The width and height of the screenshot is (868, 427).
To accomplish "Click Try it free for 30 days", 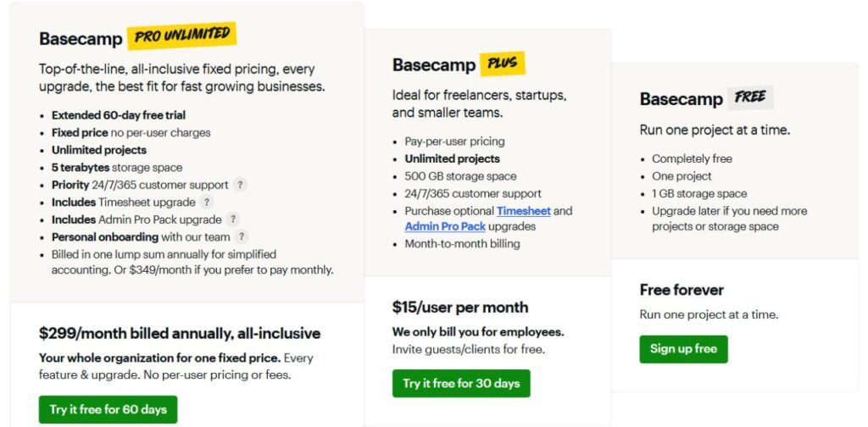I will [x=461, y=383].
